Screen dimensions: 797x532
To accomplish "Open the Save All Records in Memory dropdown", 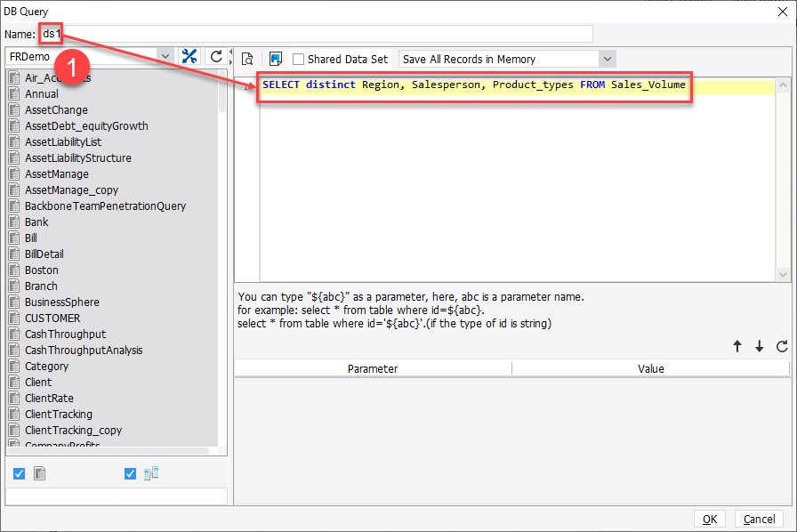I will tap(607, 59).
